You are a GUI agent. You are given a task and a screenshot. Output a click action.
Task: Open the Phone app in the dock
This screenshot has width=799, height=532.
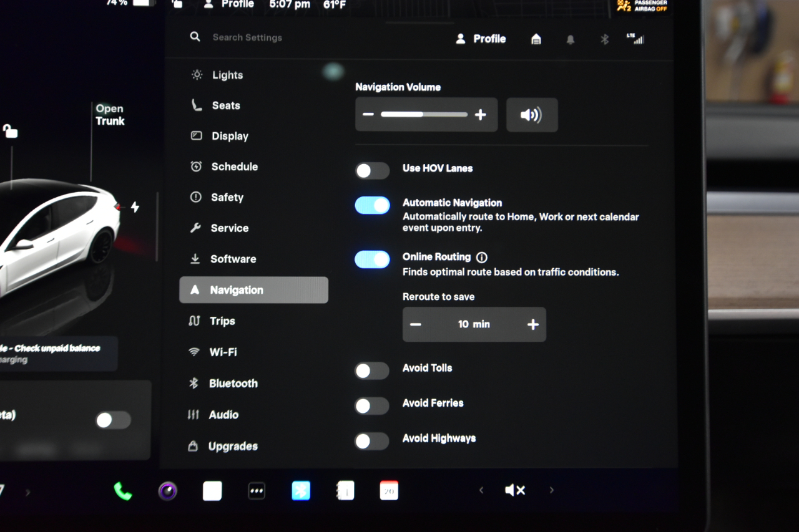point(122,491)
